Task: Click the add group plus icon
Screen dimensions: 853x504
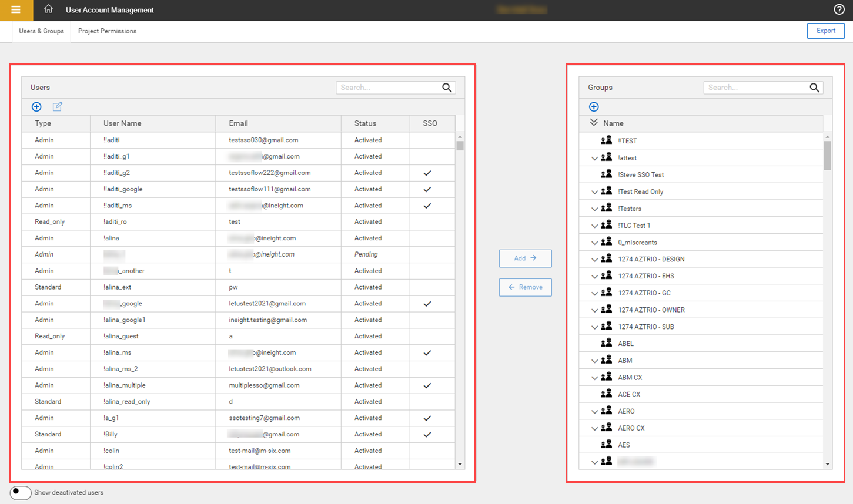Action: 594,106
